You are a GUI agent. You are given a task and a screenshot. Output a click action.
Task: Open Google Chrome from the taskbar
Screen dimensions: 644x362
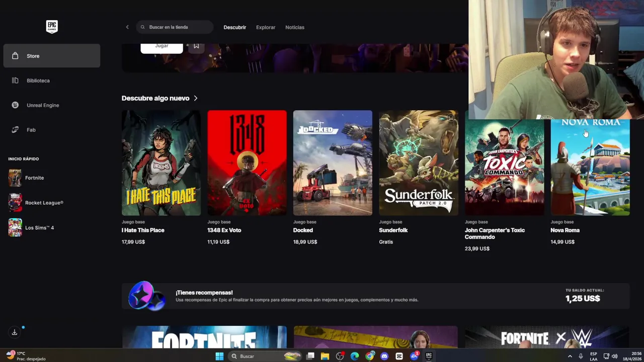pyautogui.click(x=370, y=356)
